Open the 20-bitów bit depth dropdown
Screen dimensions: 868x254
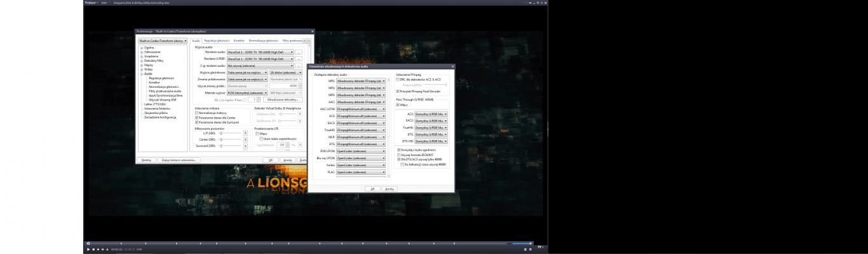click(285, 73)
